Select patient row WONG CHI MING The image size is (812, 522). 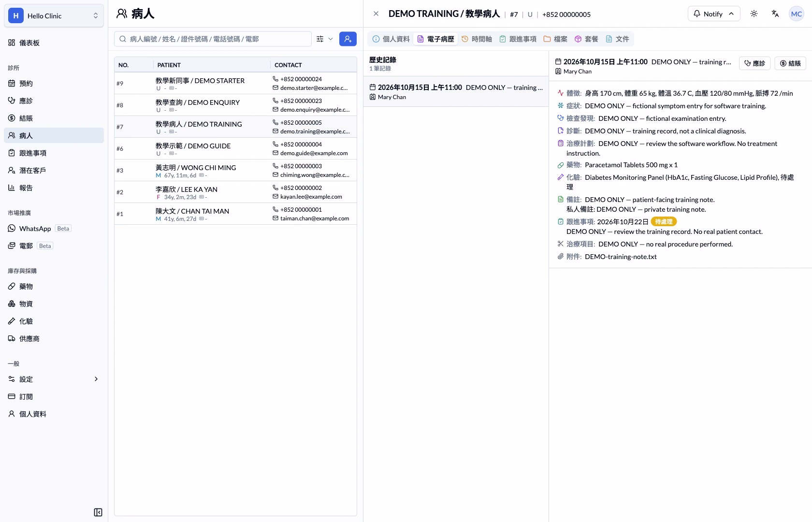[235, 170]
